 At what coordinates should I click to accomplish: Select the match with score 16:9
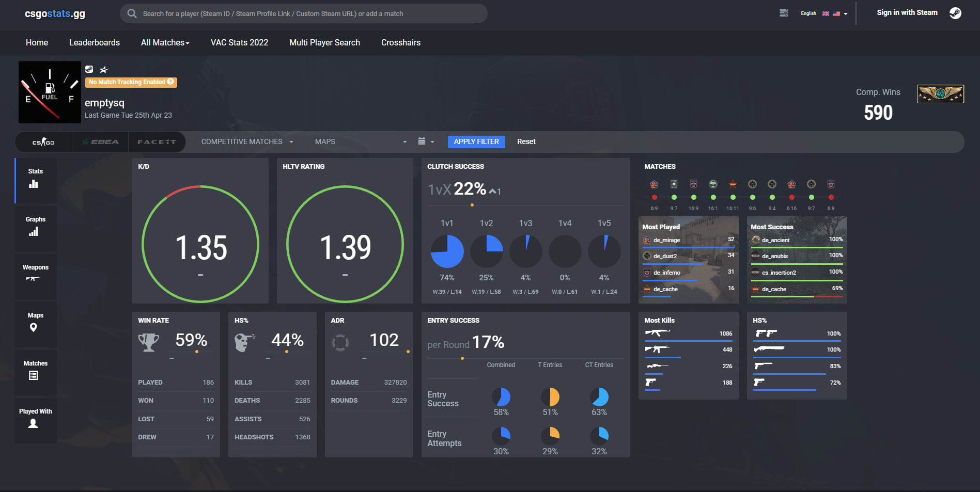(x=694, y=197)
